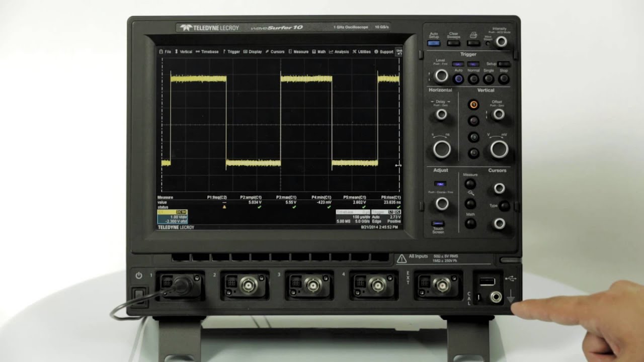Tap the CAL output post

478,298
